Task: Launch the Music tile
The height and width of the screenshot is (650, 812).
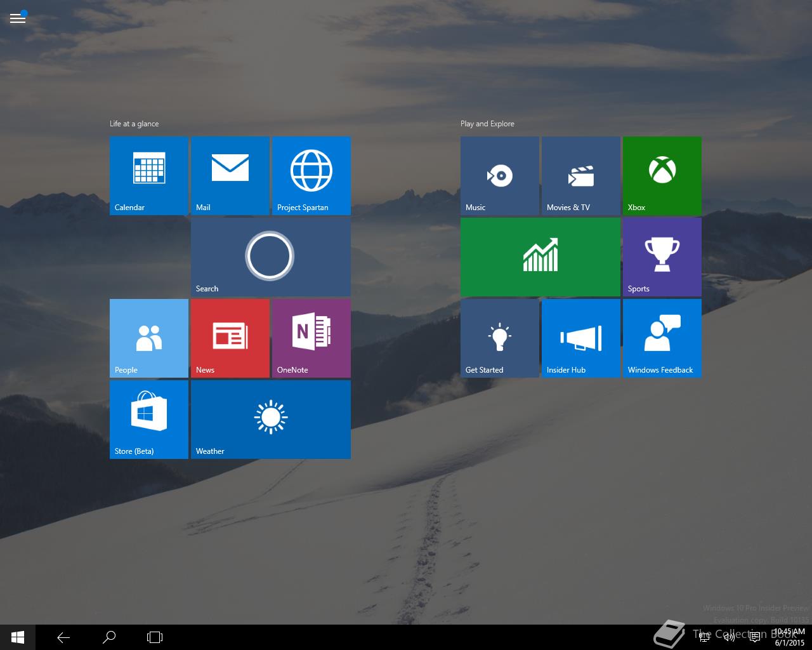Action: tap(500, 176)
